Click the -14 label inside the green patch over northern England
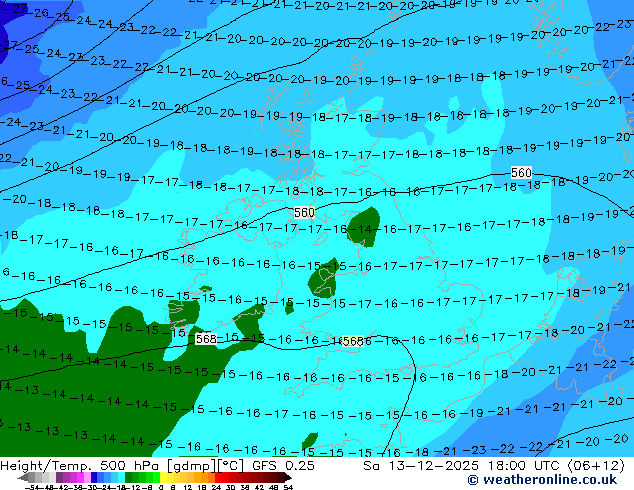 tap(360, 229)
